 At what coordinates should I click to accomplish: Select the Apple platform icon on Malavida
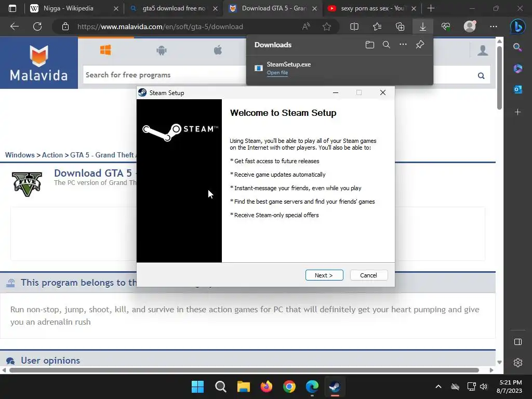(x=218, y=50)
